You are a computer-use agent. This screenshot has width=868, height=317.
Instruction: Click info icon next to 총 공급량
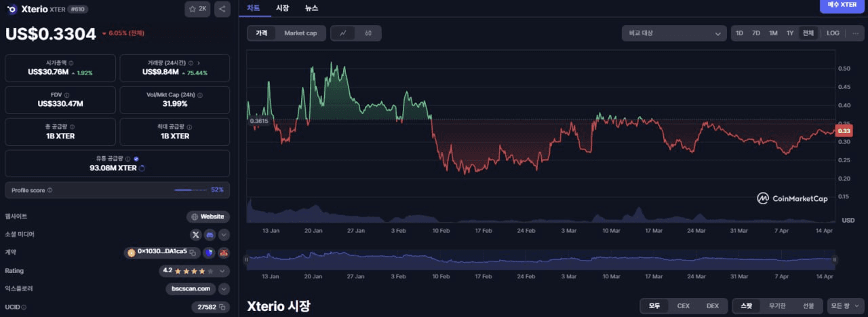tap(73, 127)
